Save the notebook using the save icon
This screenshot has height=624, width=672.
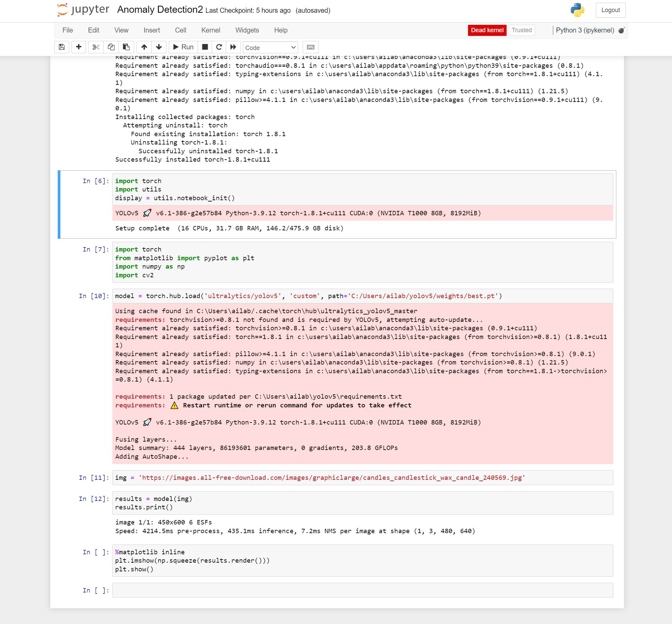[61, 47]
